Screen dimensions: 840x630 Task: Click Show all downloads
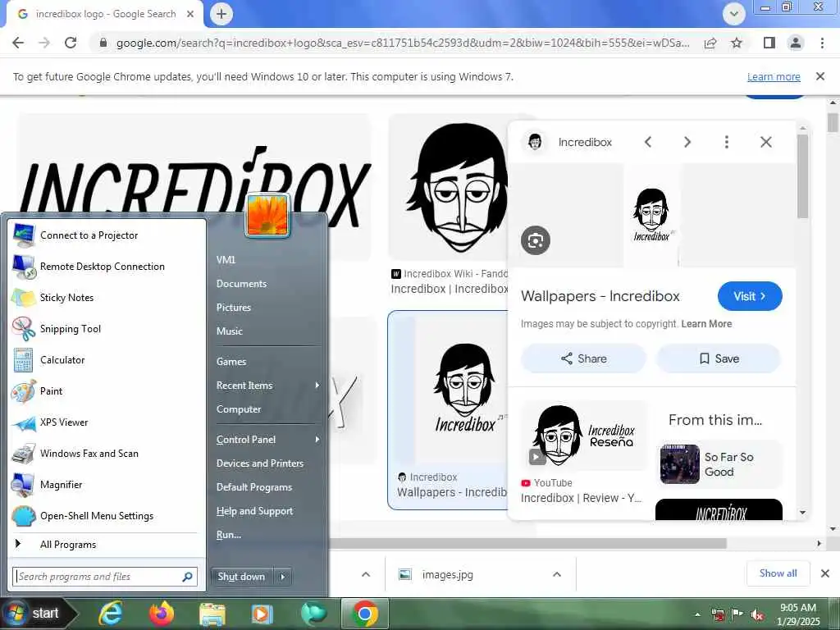(778, 573)
